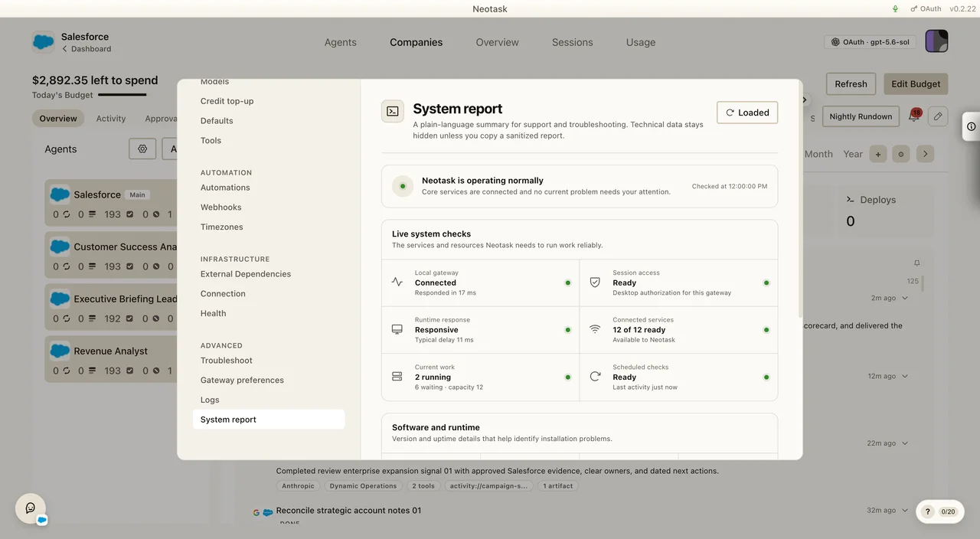Screen dimensions: 980x539
Task: Select the Revenue Analyst agent card
Action: (111, 360)
